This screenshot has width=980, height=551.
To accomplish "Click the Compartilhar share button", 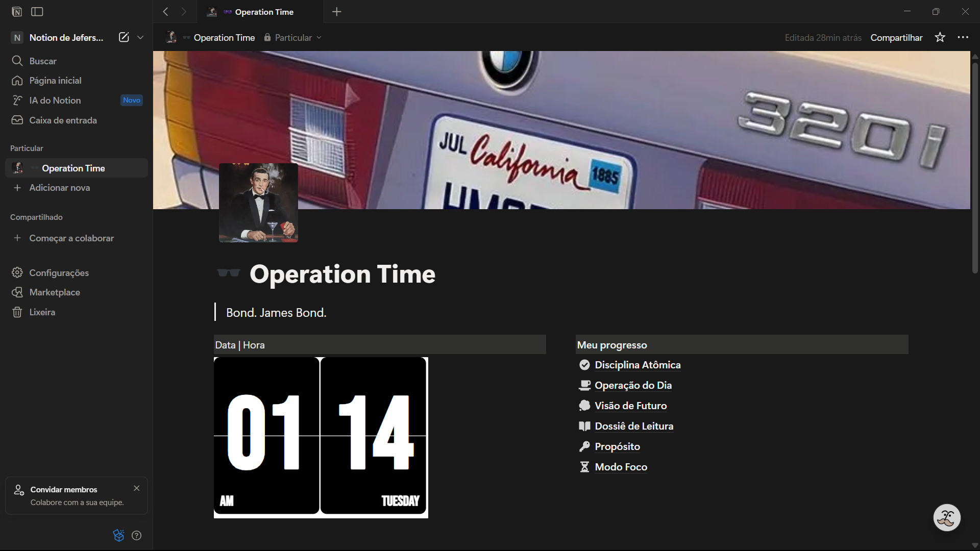I will (896, 38).
